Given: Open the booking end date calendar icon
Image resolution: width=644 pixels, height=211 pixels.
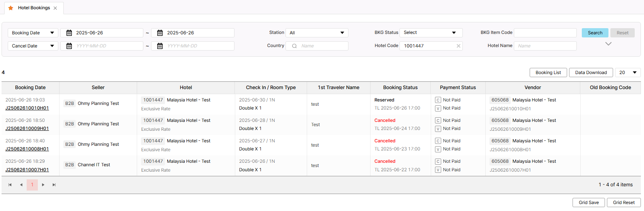Looking at the screenshot, I should [x=160, y=33].
